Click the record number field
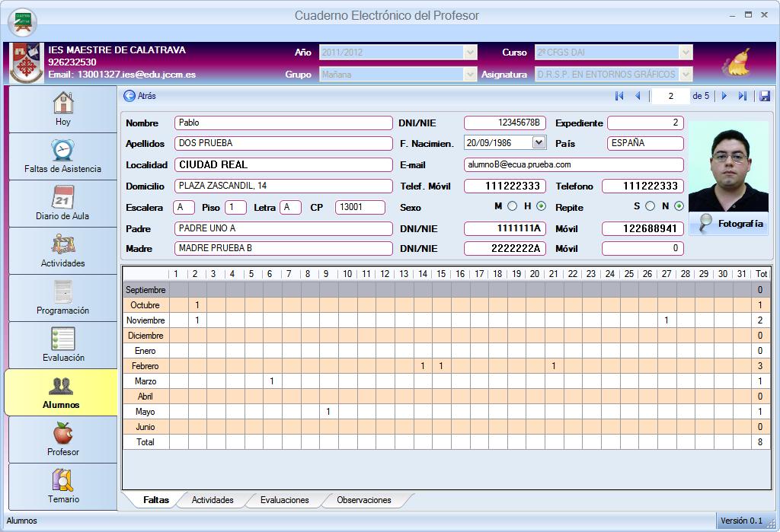The image size is (780, 532). pos(670,96)
